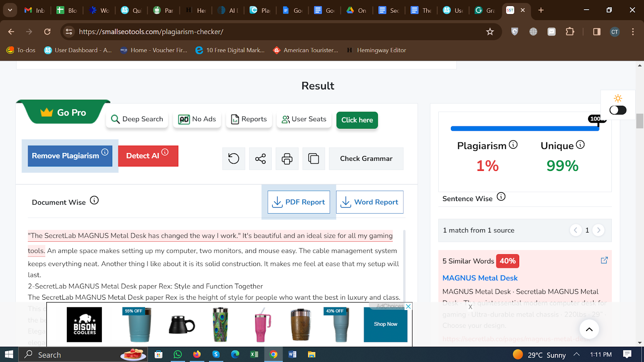Click the green Click here button
644x362 pixels.
[357, 120]
